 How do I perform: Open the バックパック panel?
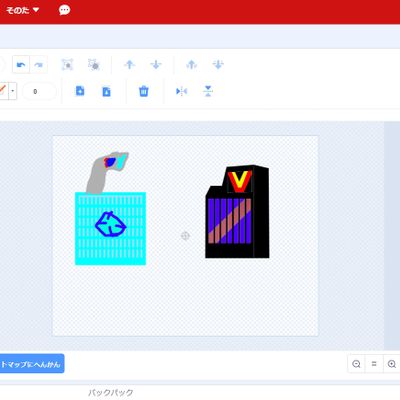tap(111, 393)
